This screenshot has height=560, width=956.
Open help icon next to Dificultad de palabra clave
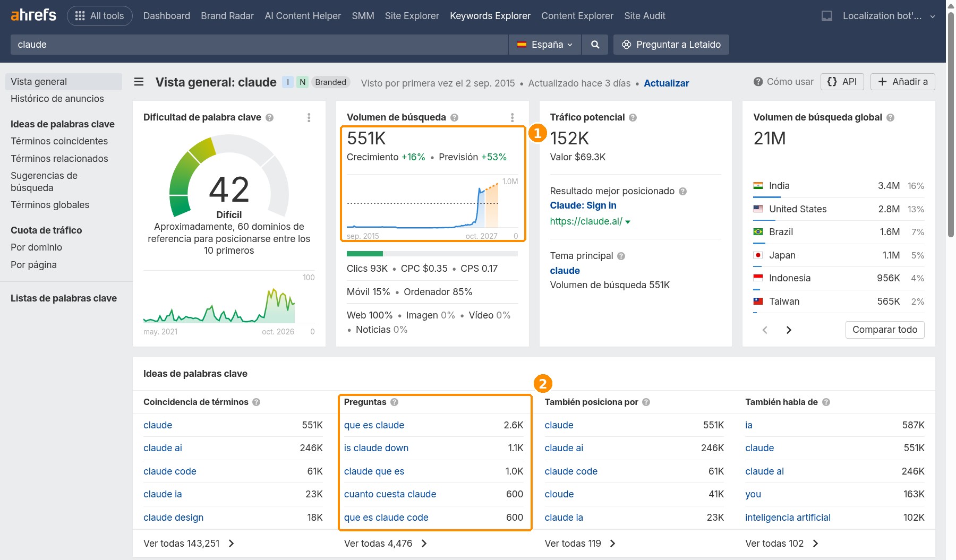270,117
